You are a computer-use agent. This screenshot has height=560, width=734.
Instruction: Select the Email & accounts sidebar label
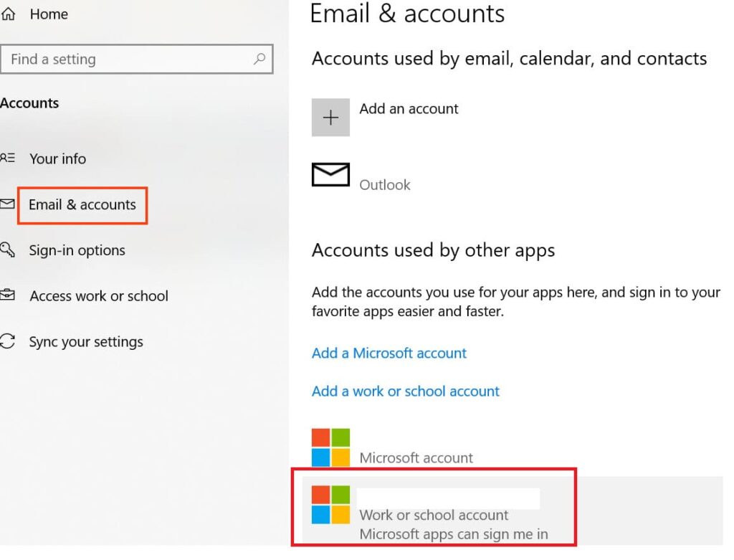[x=82, y=205]
